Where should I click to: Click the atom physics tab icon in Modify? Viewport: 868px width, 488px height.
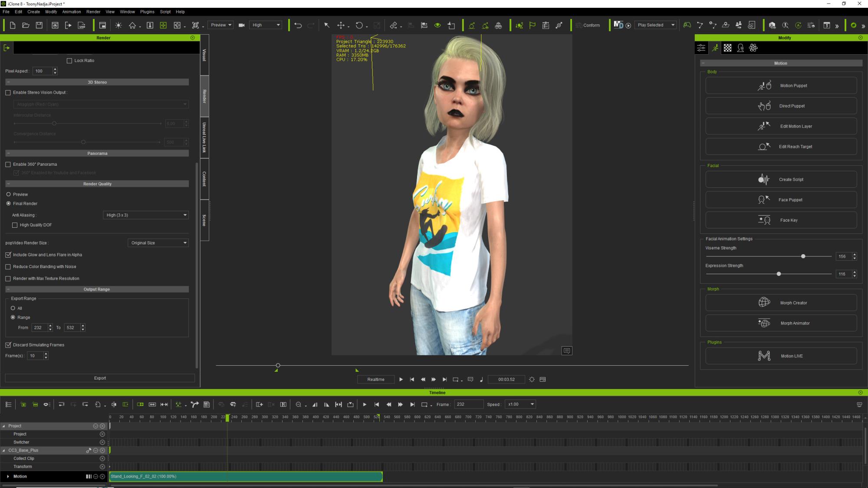click(x=753, y=48)
